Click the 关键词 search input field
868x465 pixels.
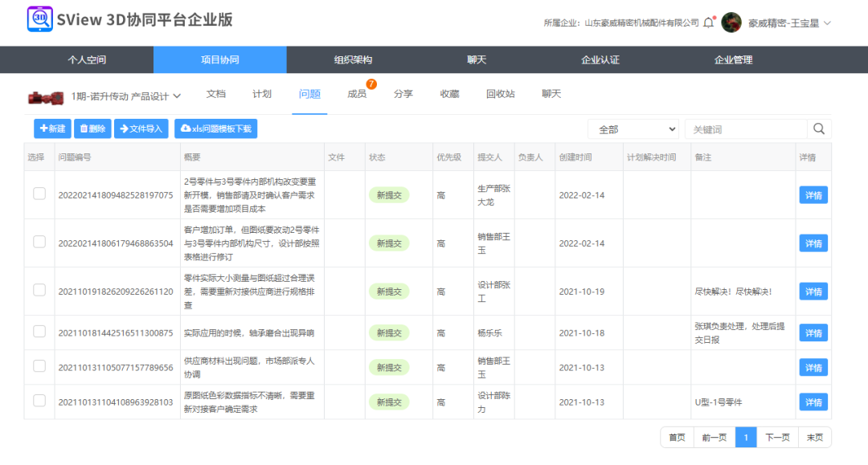point(747,128)
